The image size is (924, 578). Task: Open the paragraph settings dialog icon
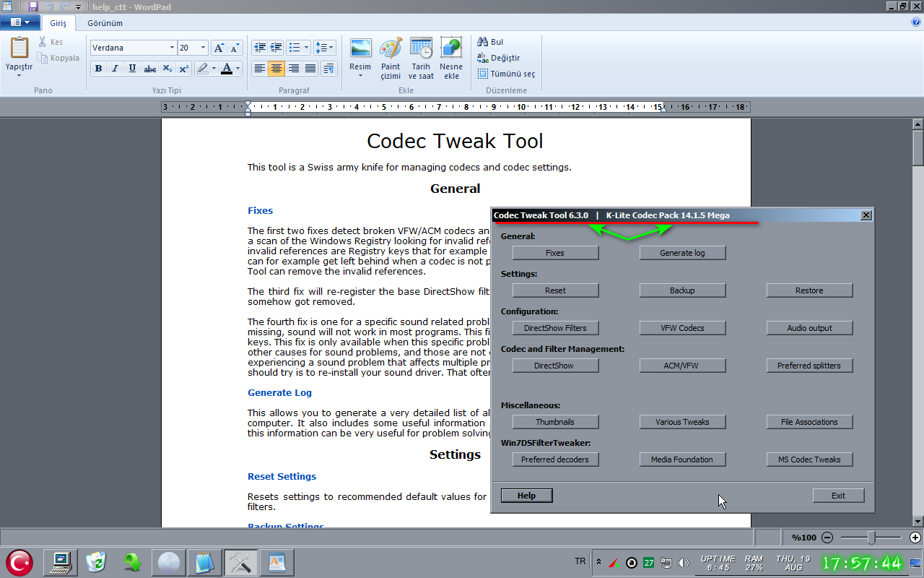(328, 69)
